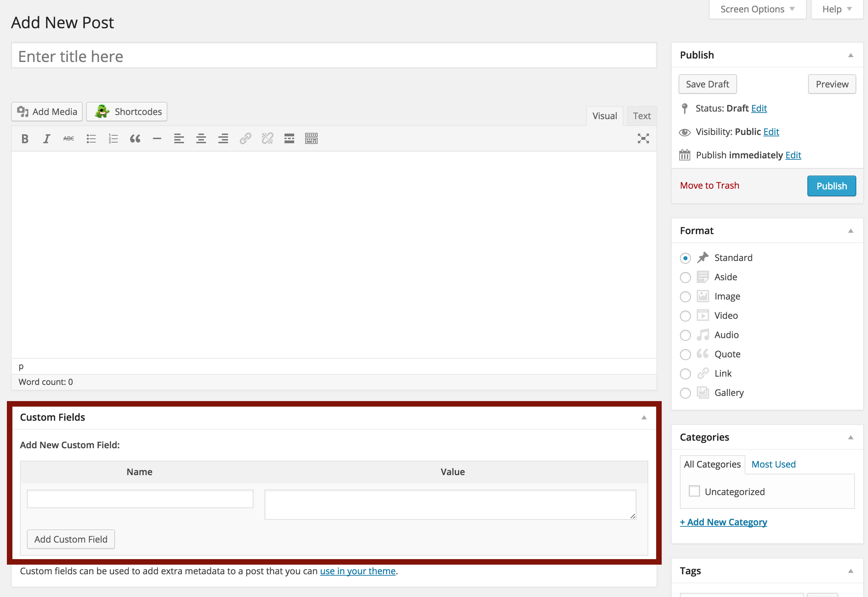Insert Read More tag
The width and height of the screenshot is (868, 597).
click(x=289, y=139)
